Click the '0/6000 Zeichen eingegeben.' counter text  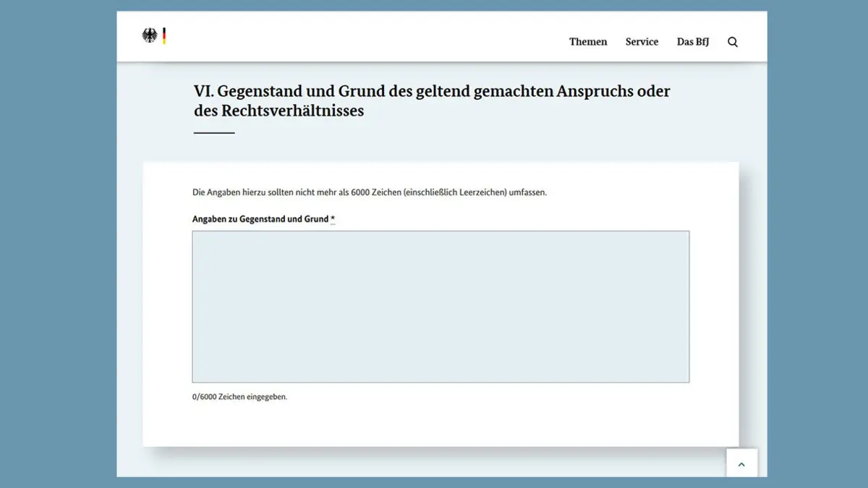click(239, 397)
